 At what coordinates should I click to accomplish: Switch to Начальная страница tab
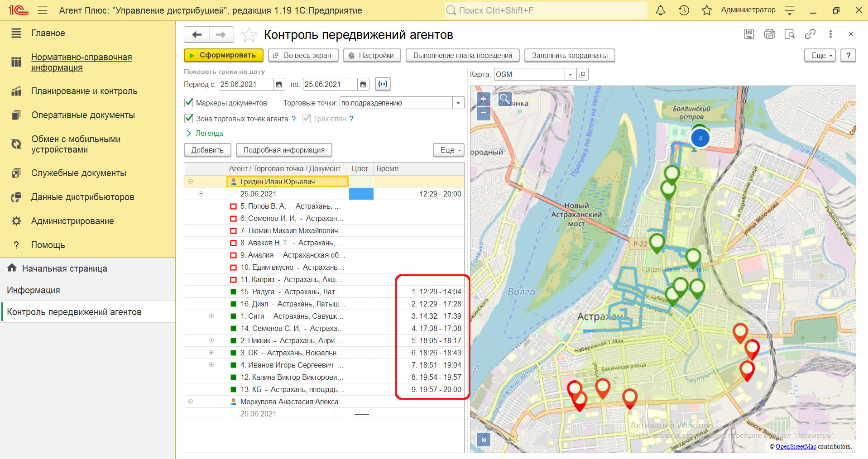coord(87,268)
